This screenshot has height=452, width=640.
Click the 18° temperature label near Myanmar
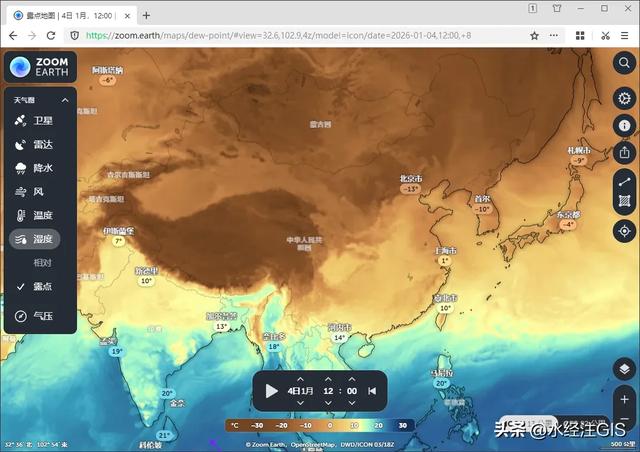pyautogui.click(x=273, y=346)
